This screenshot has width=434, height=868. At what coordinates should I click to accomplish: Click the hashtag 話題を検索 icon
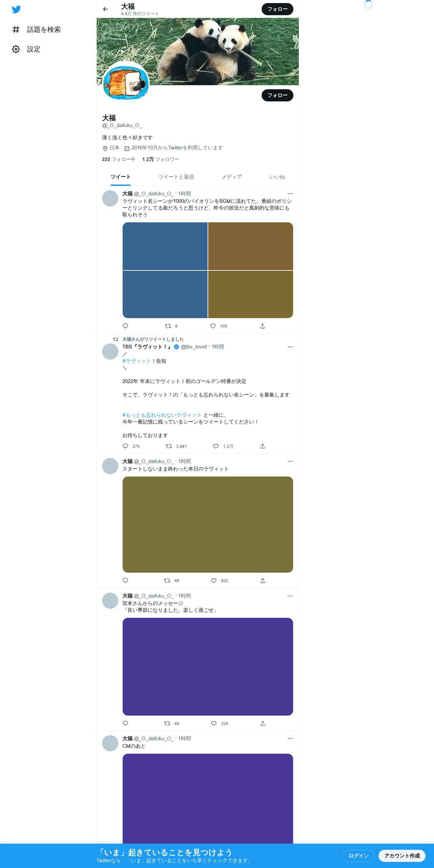[16, 30]
